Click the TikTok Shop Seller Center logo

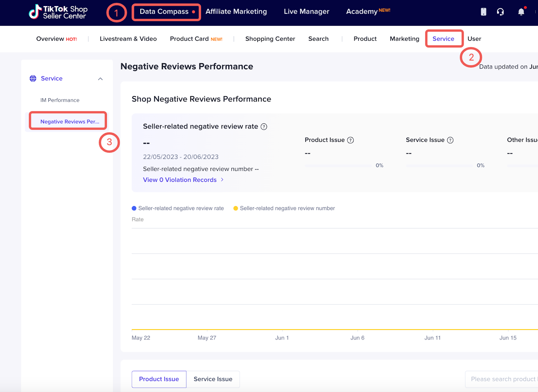[57, 11]
